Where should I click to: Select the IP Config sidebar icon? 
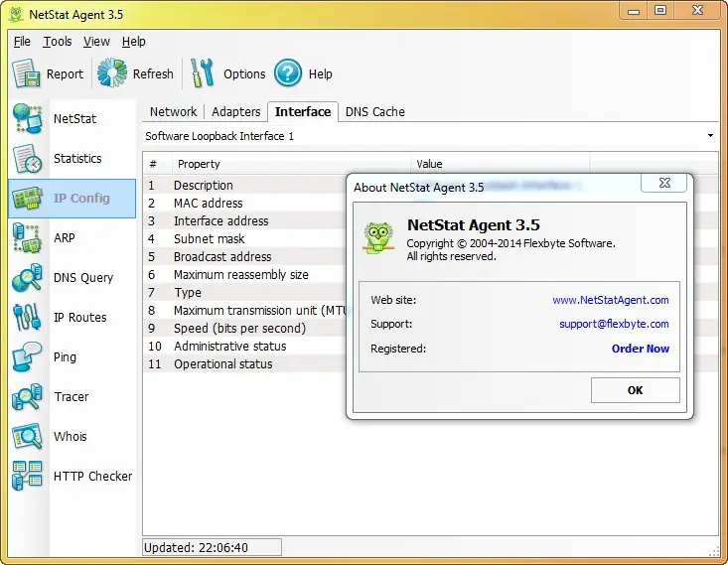27,199
